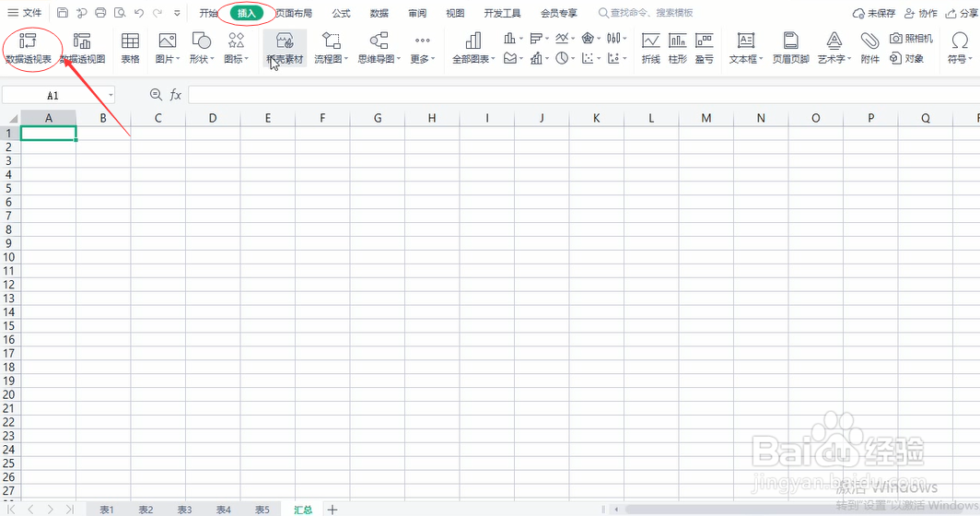
Task: Click the formula bar input field
Action: click(584, 95)
